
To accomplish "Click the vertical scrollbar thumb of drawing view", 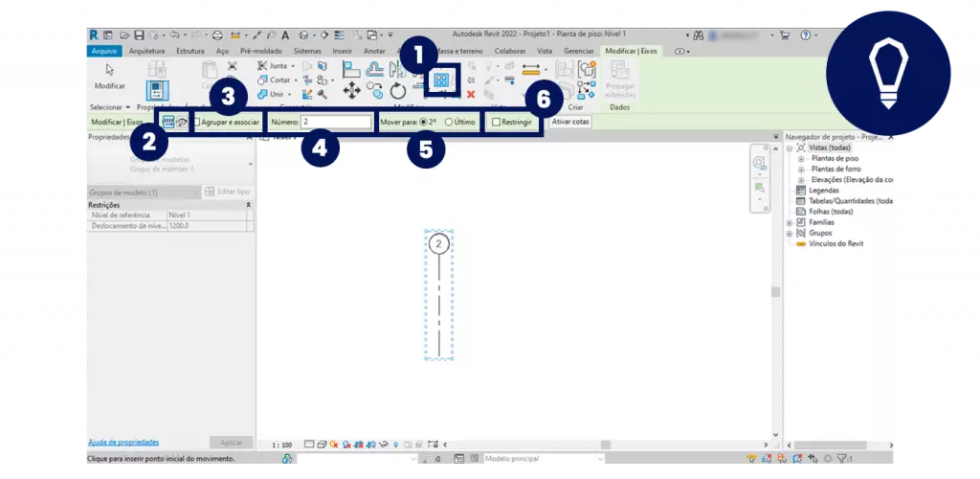I will [x=775, y=292].
